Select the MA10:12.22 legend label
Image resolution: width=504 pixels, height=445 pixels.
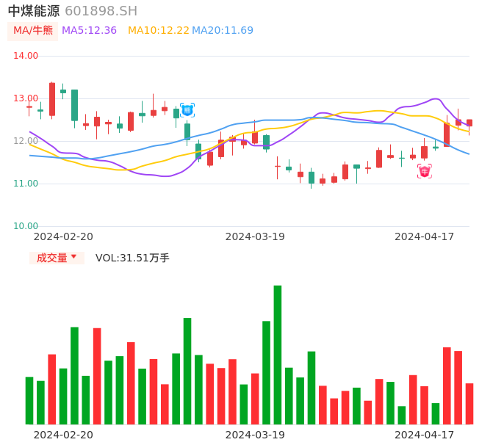point(158,31)
